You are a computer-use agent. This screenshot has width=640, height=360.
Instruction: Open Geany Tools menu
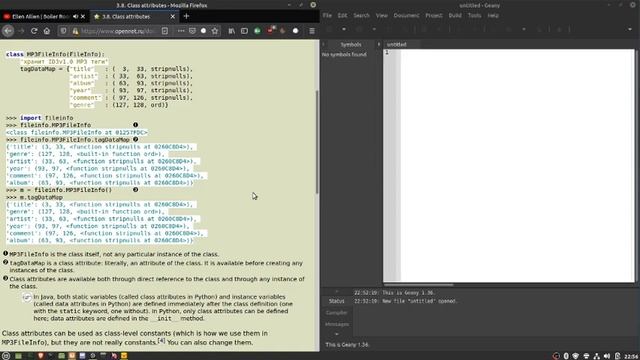(474, 16)
